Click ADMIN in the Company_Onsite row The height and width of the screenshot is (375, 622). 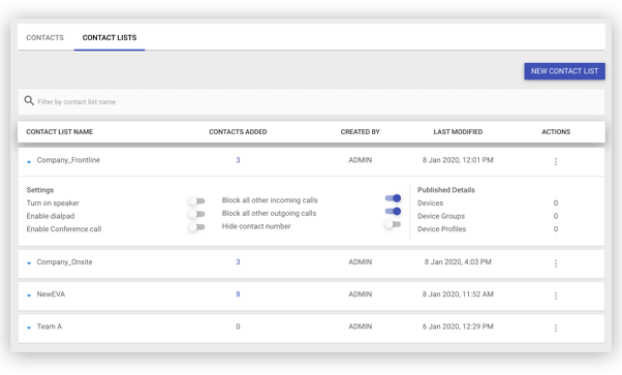(x=360, y=262)
